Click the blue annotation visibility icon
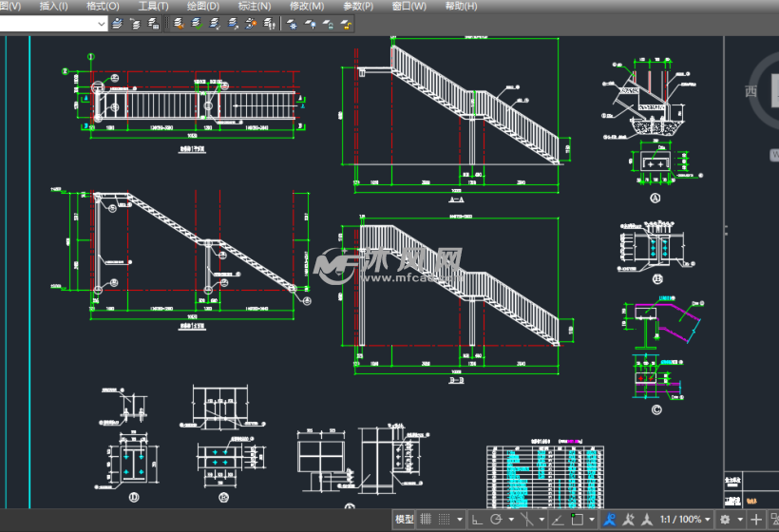The height and width of the screenshot is (532, 779). click(609, 520)
